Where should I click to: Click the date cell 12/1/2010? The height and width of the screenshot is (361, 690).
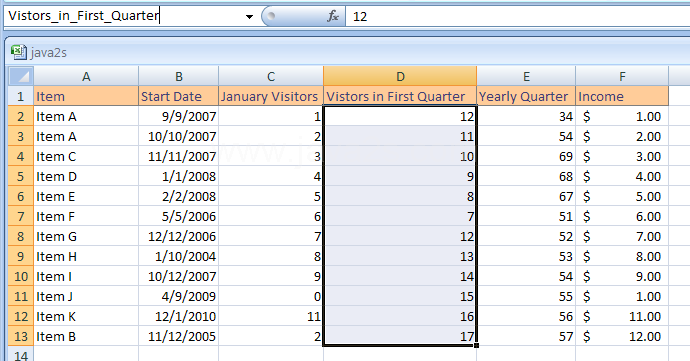(x=179, y=317)
